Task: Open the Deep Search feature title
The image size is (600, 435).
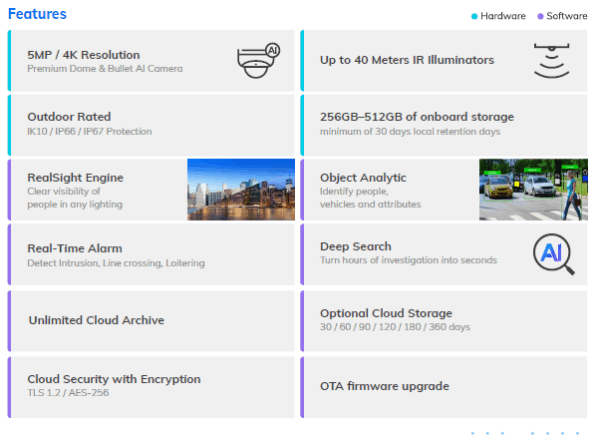Action: (355, 247)
